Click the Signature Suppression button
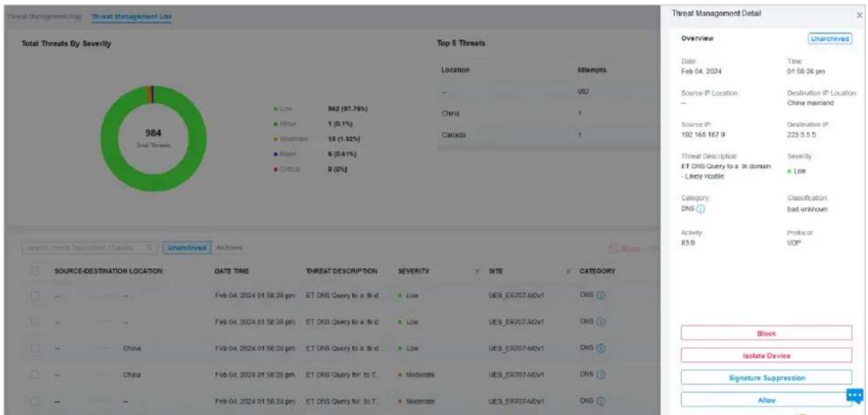868x415 pixels. click(x=766, y=377)
